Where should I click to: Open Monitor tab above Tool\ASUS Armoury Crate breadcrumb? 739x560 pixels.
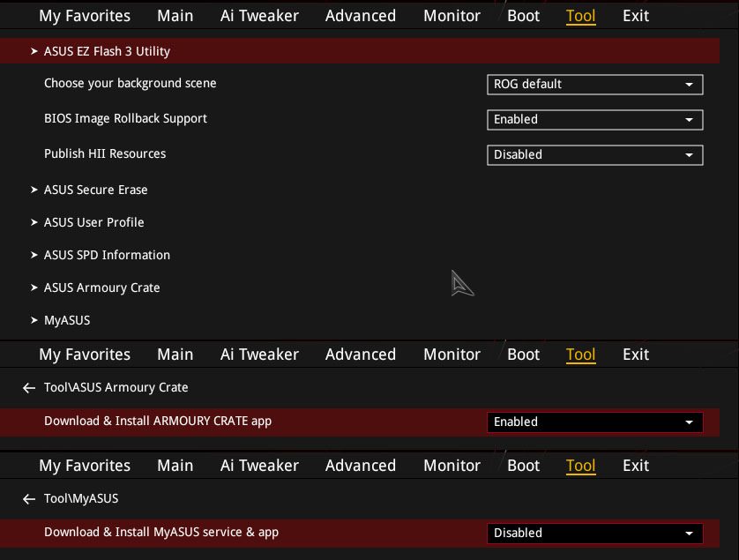pos(452,355)
